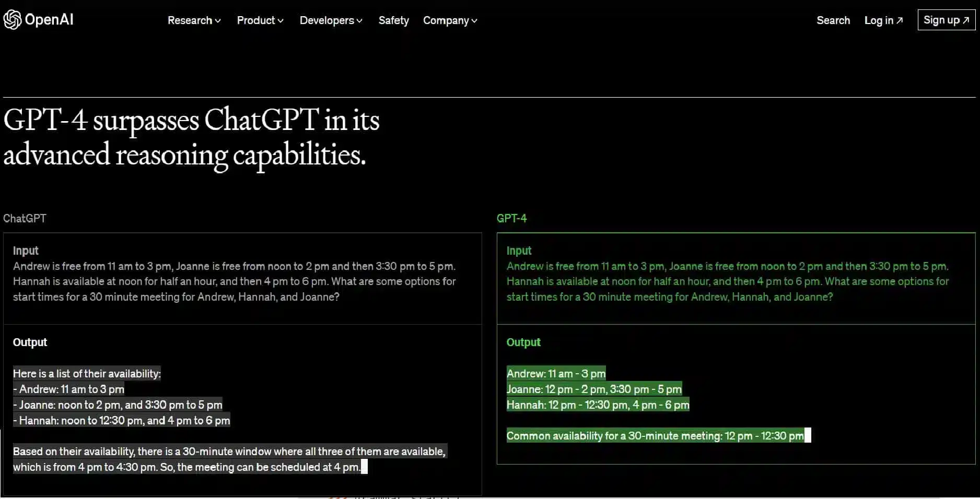Expand the Company dropdown
The image size is (980, 499).
(450, 20)
